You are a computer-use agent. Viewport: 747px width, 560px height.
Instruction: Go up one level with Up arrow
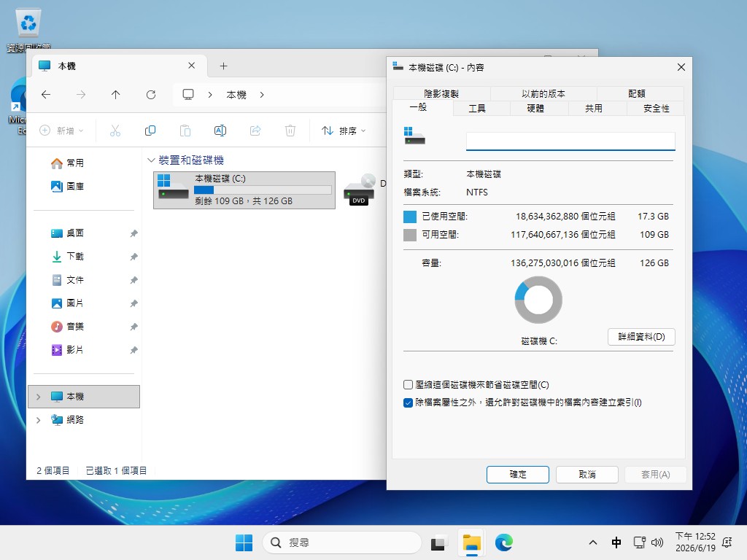[116, 95]
